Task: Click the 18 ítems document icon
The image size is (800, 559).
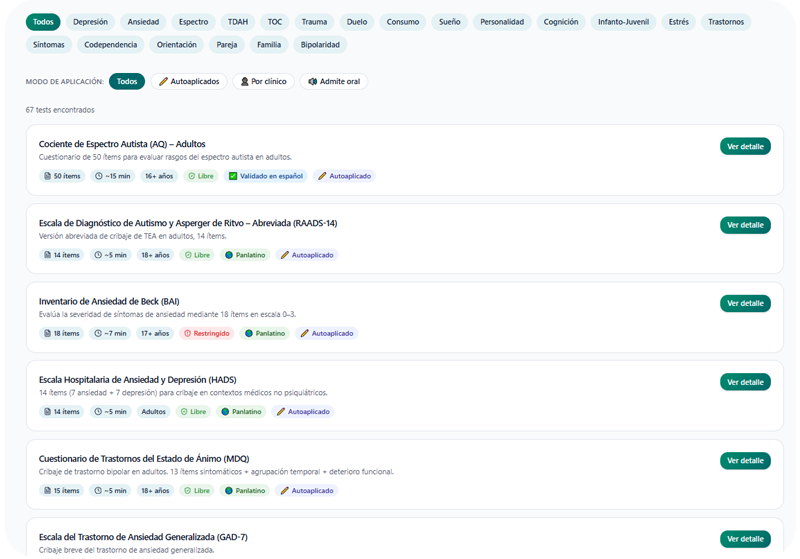Action: click(47, 334)
